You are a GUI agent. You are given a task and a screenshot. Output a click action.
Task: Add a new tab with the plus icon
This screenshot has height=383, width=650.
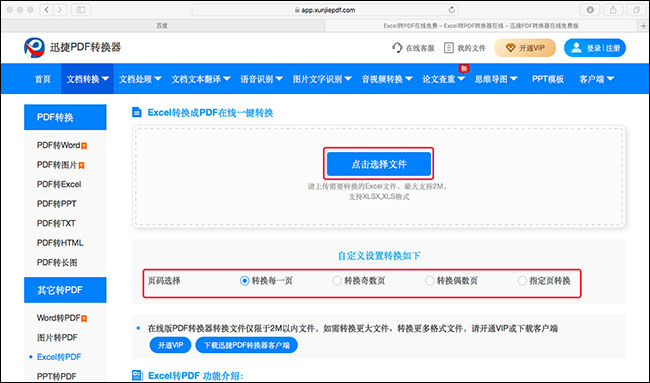(644, 26)
